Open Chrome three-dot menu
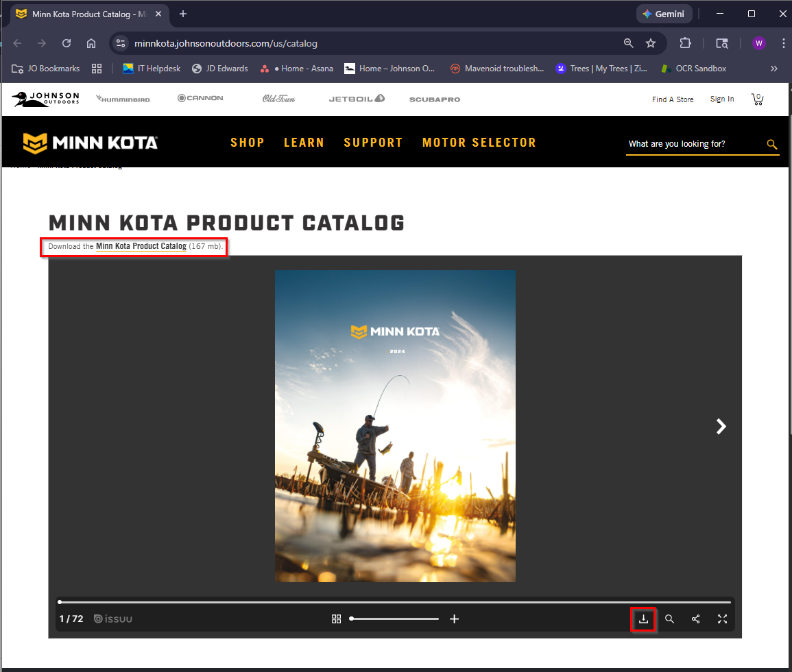Viewport: 792px width, 672px height. (783, 43)
